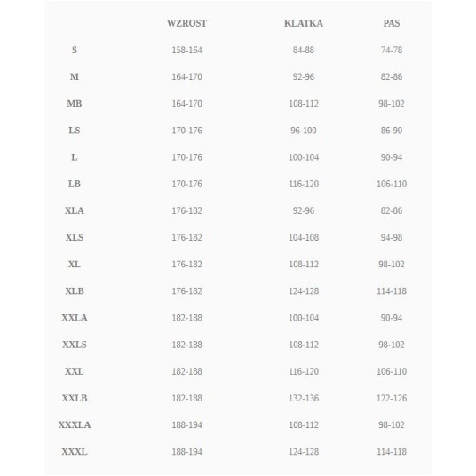
Task: Click waist value 74-78 for size S
Action: pyautogui.click(x=392, y=50)
